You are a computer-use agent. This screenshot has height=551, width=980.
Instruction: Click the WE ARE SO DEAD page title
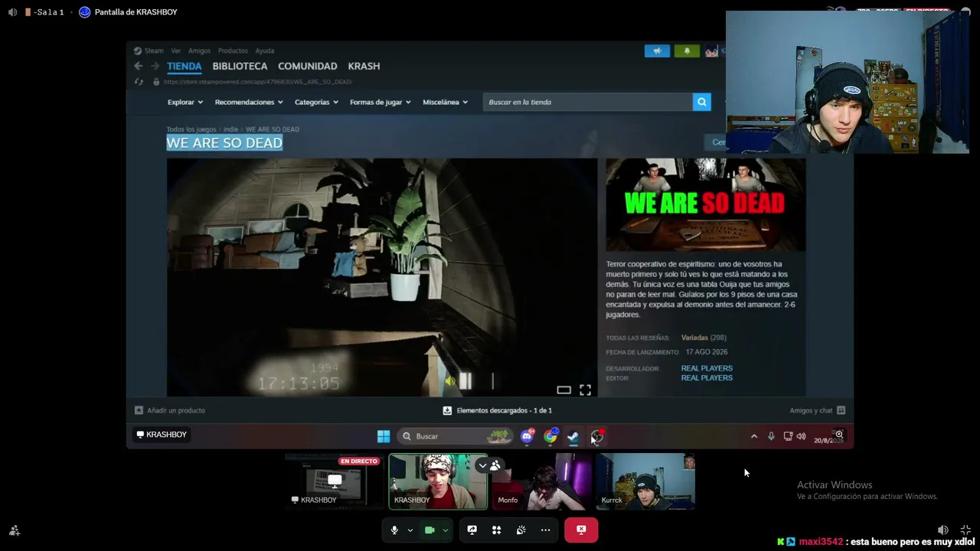click(224, 143)
